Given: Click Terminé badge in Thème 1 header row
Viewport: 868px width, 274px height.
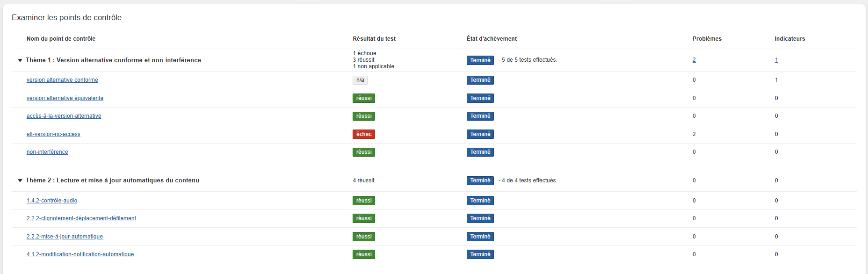Looking at the screenshot, I should [480, 60].
